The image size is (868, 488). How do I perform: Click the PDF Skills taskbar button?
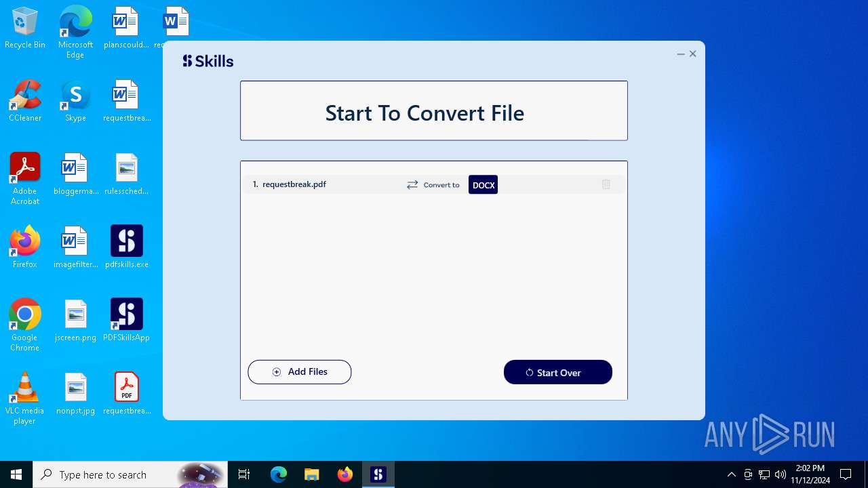coord(378,474)
